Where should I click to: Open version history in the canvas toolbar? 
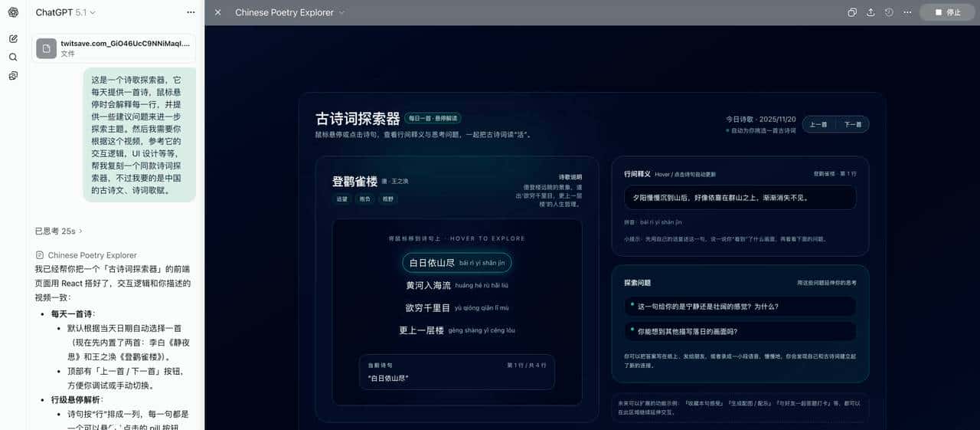pos(889,12)
